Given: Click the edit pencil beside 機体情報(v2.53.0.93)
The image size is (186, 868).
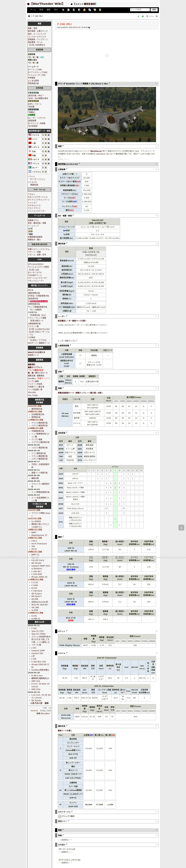Looking at the screenshot, I should [79, 164].
